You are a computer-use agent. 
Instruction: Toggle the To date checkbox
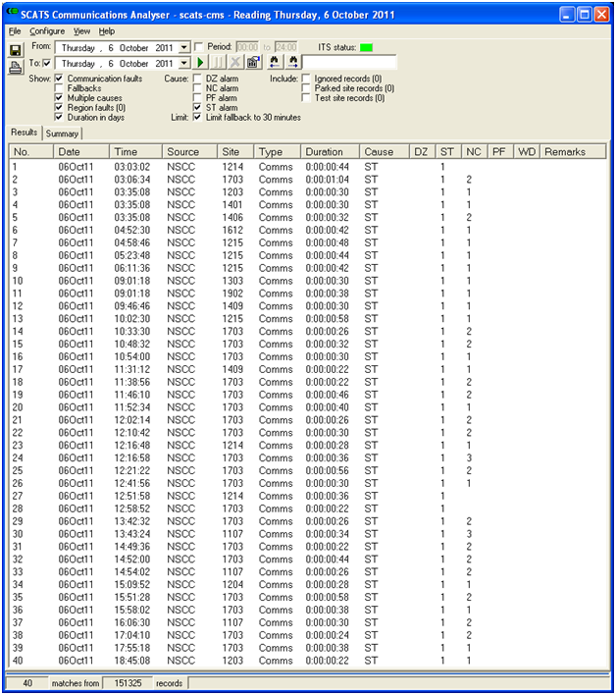click(x=46, y=64)
